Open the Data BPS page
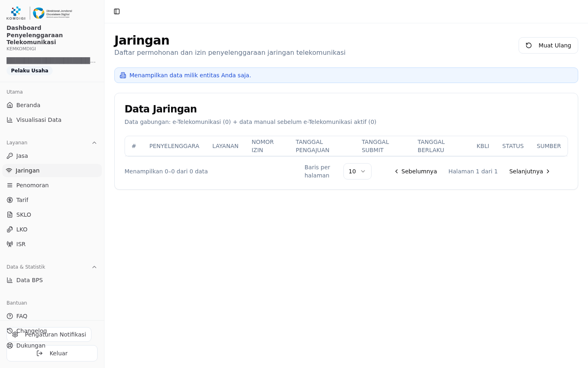588x368 pixels. tap(52, 280)
